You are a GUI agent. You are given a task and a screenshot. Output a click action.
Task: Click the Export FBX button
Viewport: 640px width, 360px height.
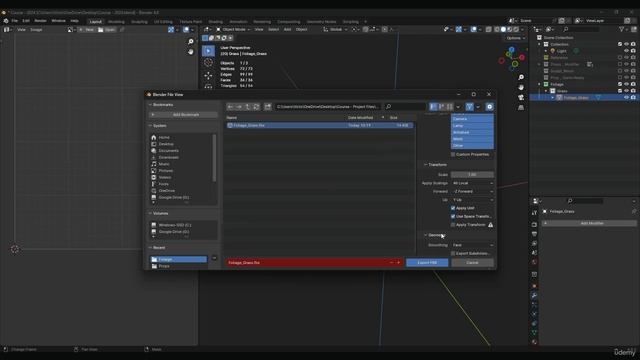[x=427, y=263]
